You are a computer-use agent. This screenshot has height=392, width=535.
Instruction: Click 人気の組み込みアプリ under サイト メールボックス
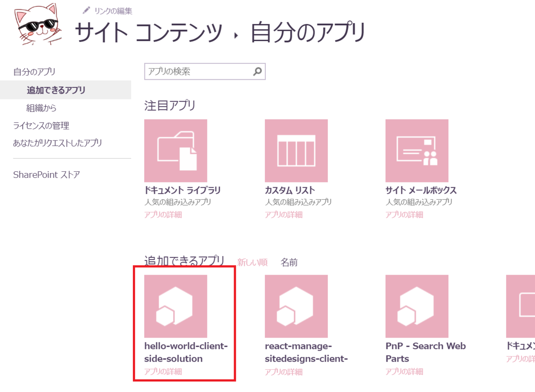click(x=419, y=202)
